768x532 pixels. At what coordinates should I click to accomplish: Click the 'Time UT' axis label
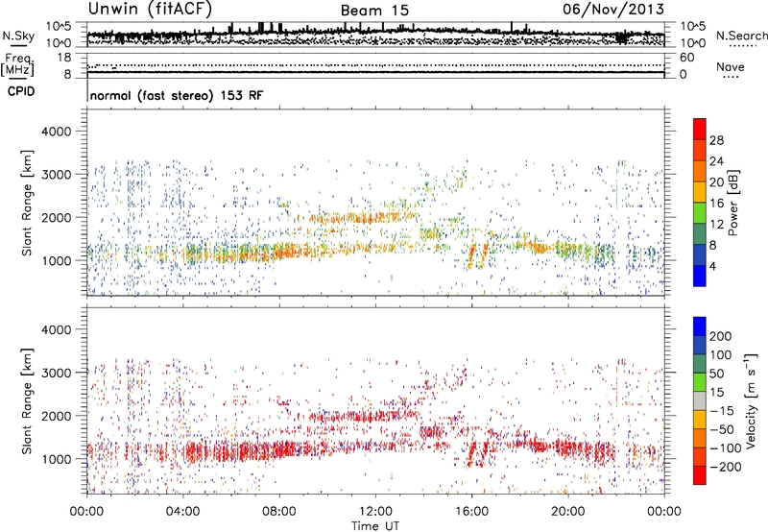(375, 526)
